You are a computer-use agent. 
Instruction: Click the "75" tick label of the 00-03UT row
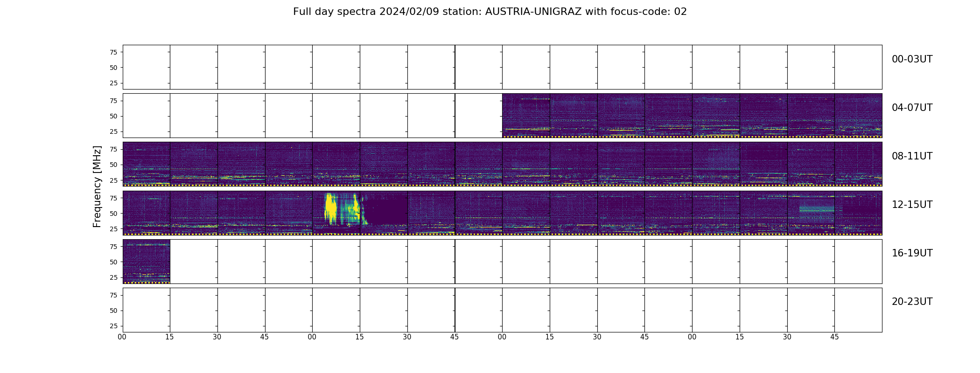(x=113, y=52)
